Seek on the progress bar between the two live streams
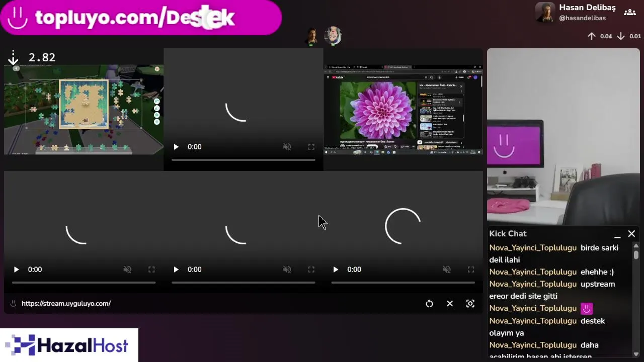The image size is (644, 362). 244,160
